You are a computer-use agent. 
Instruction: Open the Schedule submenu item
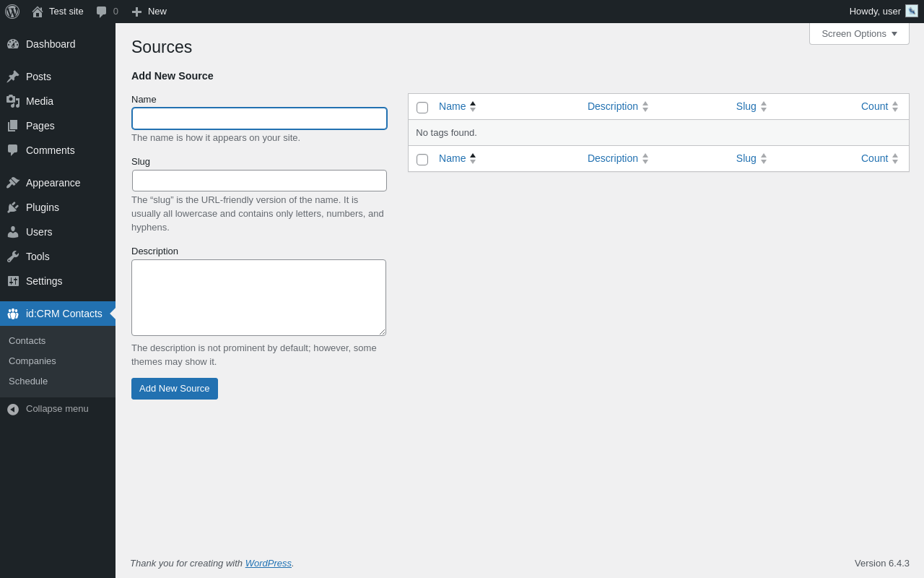(x=28, y=381)
